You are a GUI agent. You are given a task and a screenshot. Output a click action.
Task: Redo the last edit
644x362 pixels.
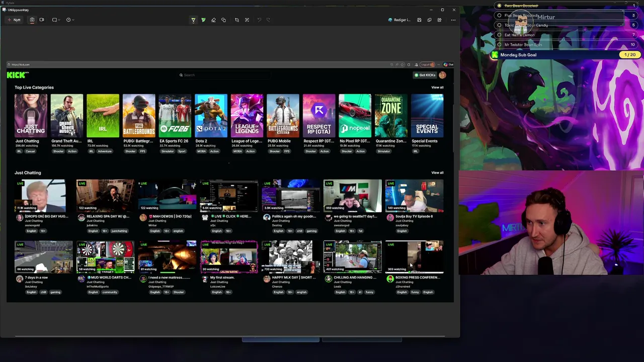coord(268,20)
